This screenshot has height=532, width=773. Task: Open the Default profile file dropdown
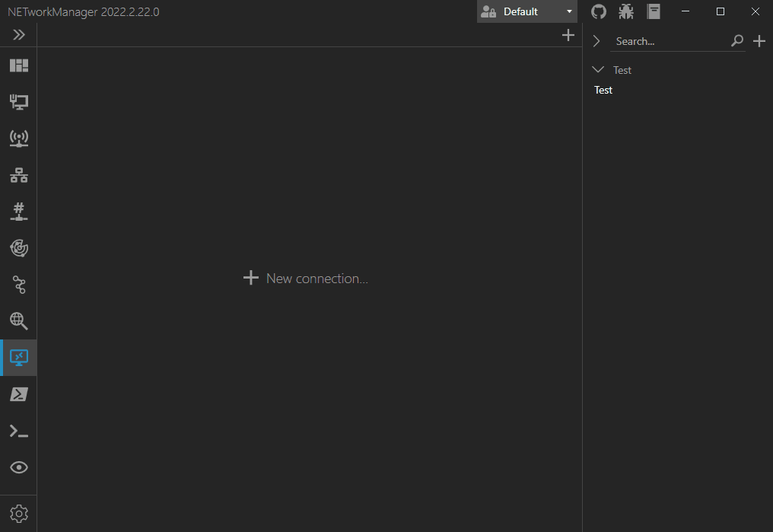[526, 11]
